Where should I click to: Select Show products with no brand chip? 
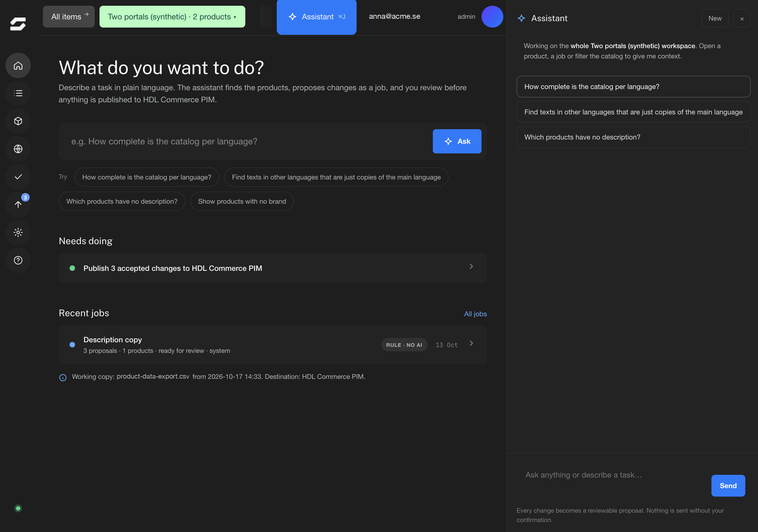click(242, 202)
